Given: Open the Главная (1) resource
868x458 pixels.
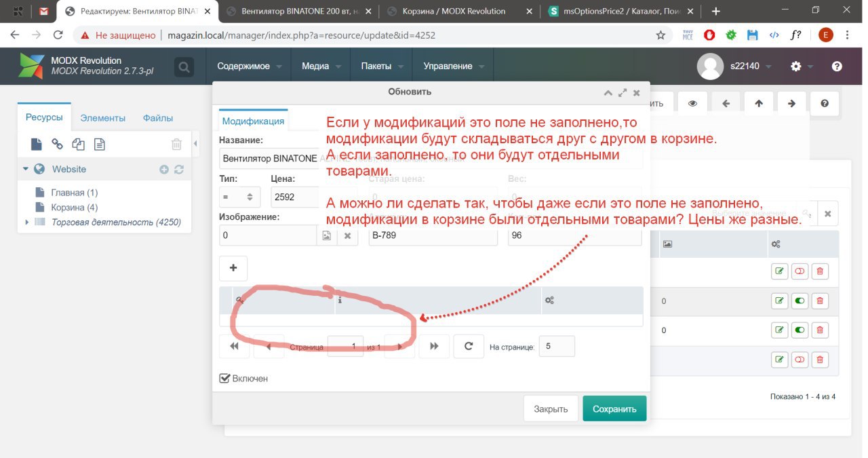Looking at the screenshot, I should 75,193.
